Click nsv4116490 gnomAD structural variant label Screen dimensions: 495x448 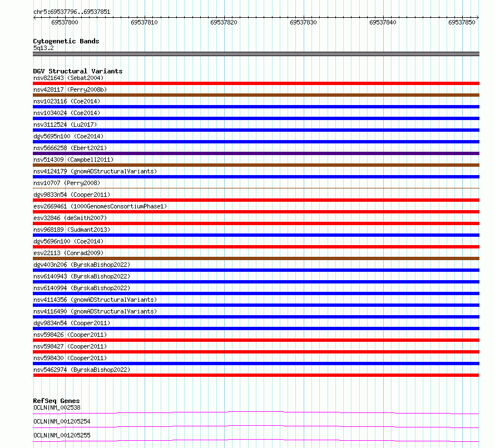pos(95,311)
